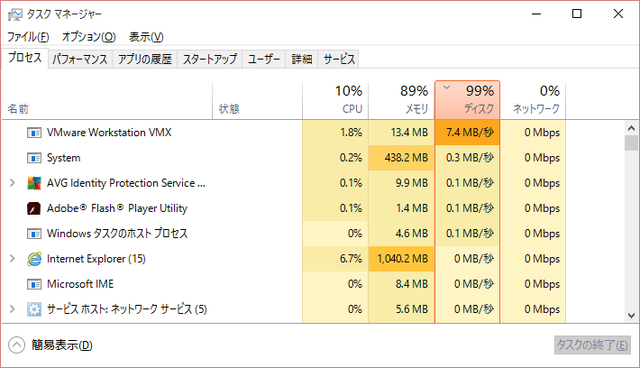Screen dimensions: 640x368
Task: Click the Internet Explorer process icon
Action: click(x=34, y=259)
